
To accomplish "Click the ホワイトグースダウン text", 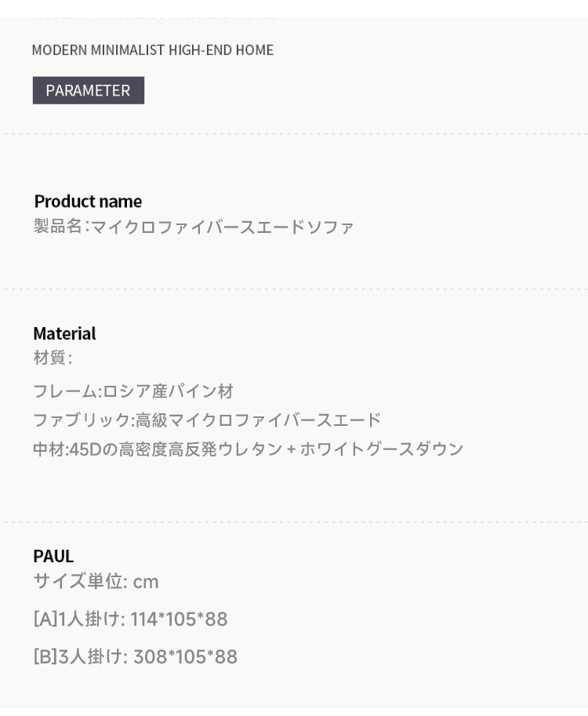I will pos(382,449).
